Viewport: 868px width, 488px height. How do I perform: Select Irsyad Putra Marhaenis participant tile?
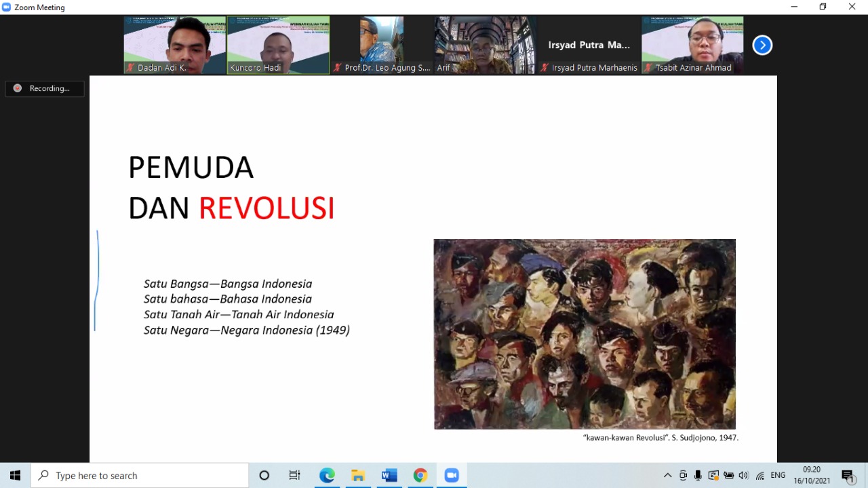589,45
